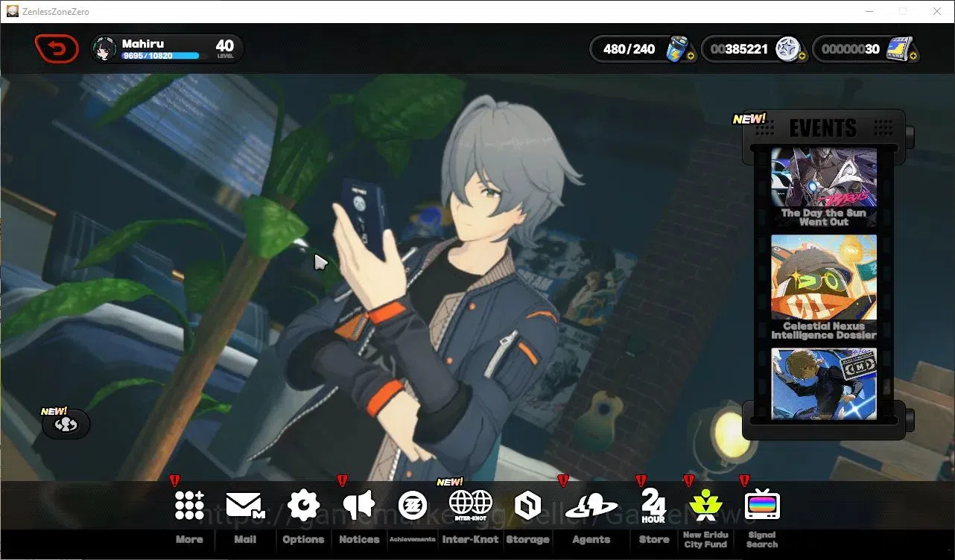The image size is (955, 560).
Task: Click the Store label text
Action: pyautogui.click(x=654, y=539)
